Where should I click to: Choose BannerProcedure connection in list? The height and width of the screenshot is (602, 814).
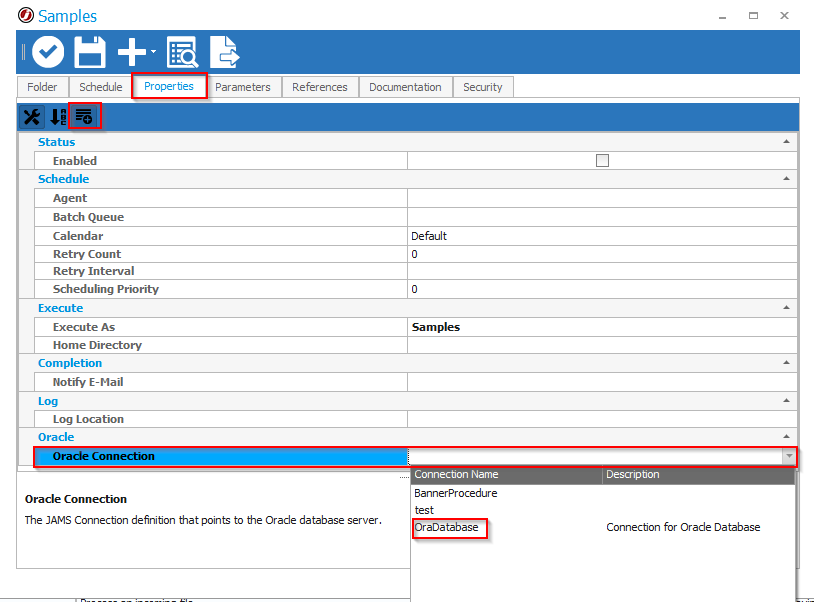(x=456, y=493)
